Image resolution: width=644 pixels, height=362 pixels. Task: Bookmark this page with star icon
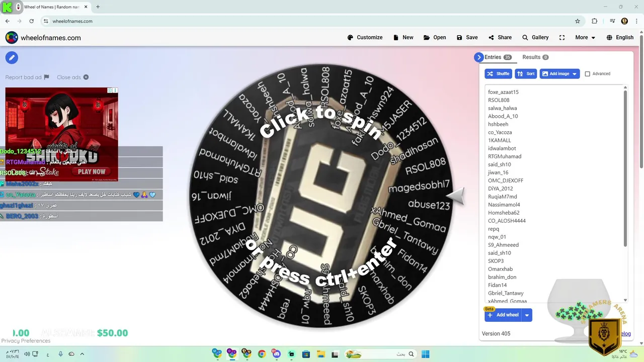point(578,21)
